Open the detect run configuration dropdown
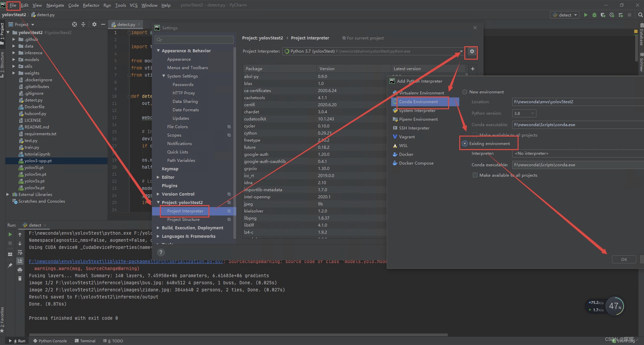This screenshot has width=644, height=345. pos(565,15)
